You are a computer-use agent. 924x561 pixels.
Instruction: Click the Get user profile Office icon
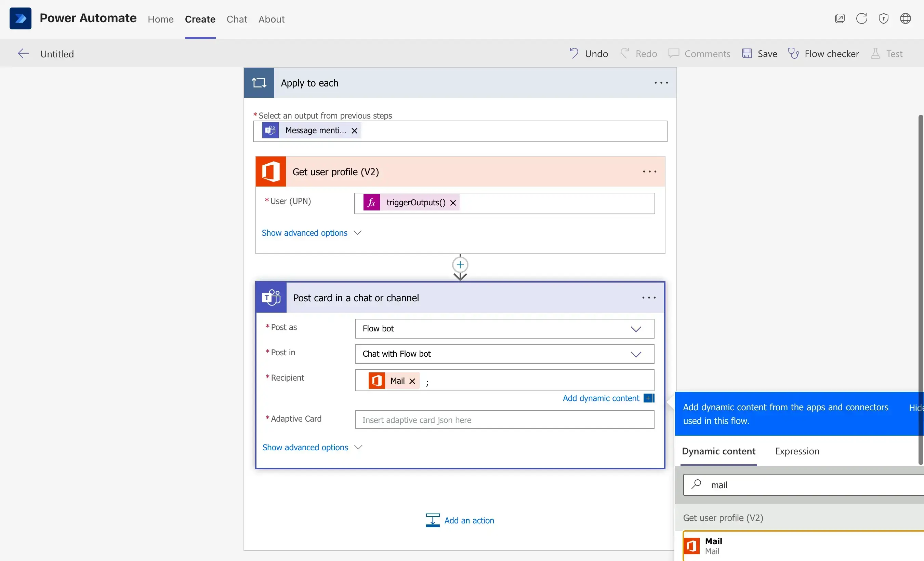tap(270, 172)
